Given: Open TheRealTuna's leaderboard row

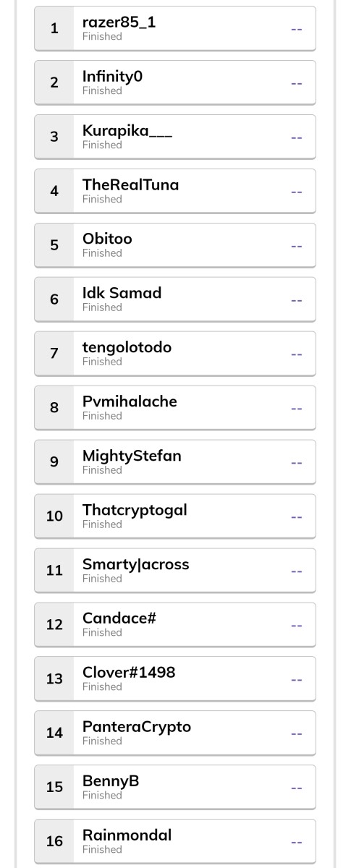Looking at the screenshot, I should 175,191.
